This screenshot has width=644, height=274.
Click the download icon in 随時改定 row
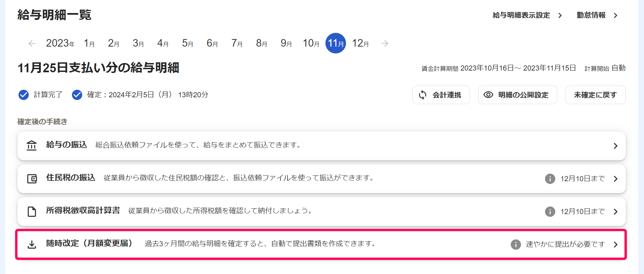coord(32,244)
